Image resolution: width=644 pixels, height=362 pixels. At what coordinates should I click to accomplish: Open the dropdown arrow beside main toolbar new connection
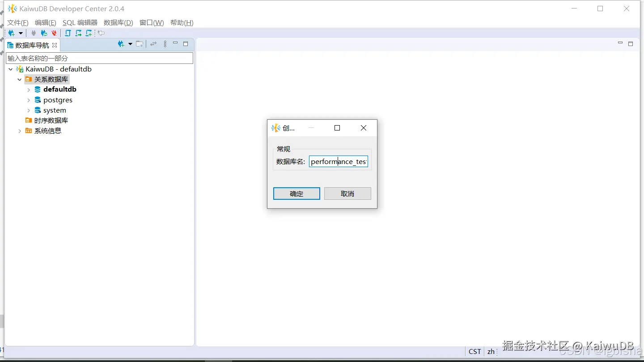21,33
